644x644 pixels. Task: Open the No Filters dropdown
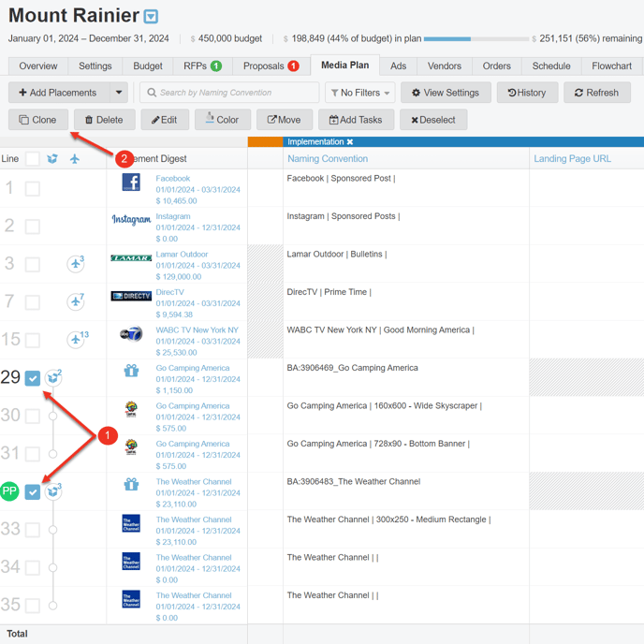(359, 93)
